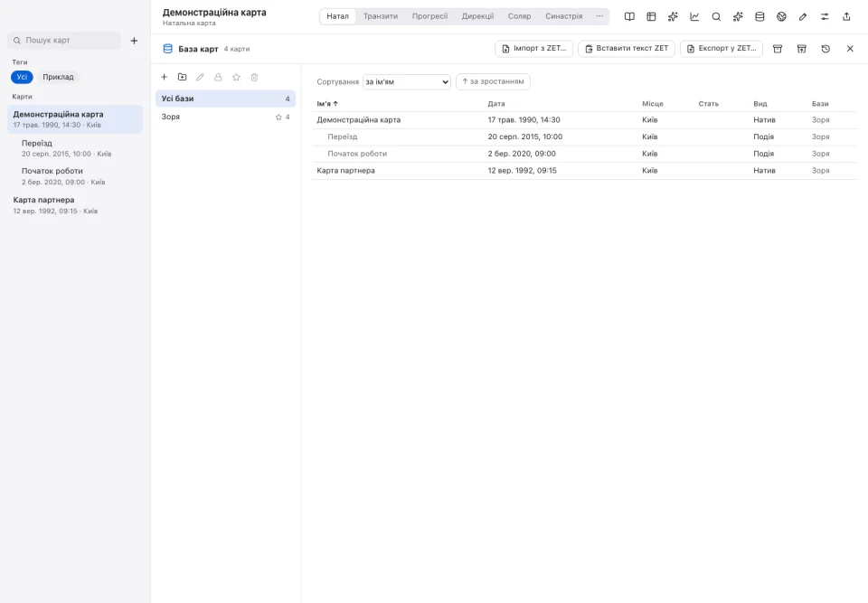Open the history clock icon

pyautogui.click(x=826, y=49)
